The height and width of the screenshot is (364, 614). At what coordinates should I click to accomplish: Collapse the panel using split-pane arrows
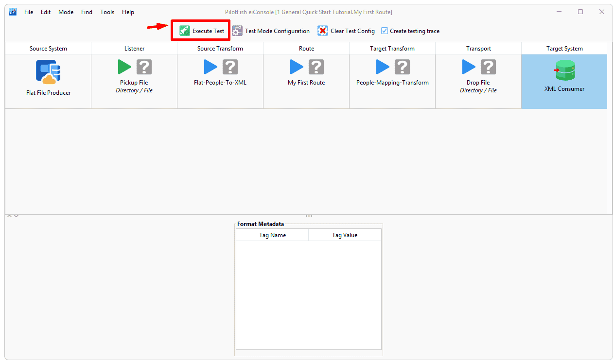pyautogui.click(x=13, y=216)
